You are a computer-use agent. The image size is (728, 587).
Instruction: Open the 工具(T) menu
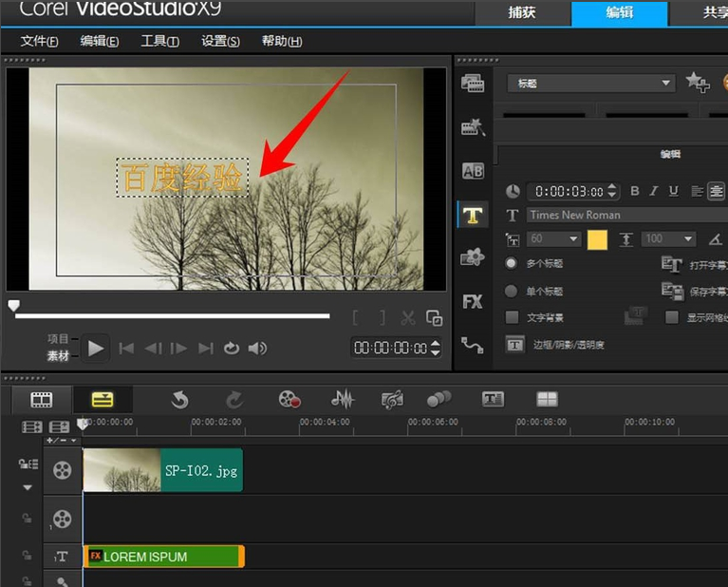tap(159, 42)
